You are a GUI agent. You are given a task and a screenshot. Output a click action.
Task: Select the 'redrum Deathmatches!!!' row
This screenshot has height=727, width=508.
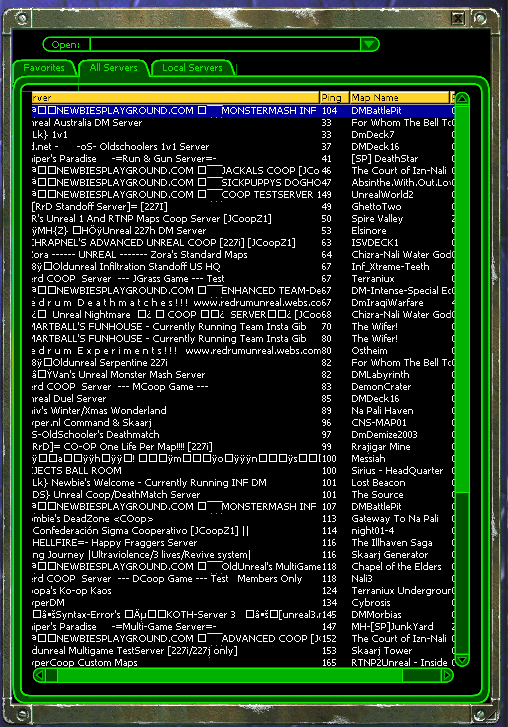pyautogui.click(x=243, y=303)
